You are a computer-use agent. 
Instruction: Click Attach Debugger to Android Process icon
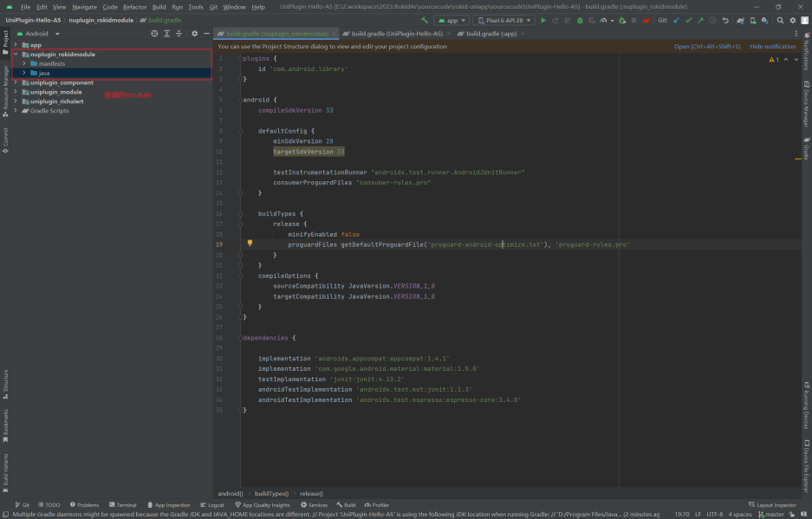(x=622, y=20)
